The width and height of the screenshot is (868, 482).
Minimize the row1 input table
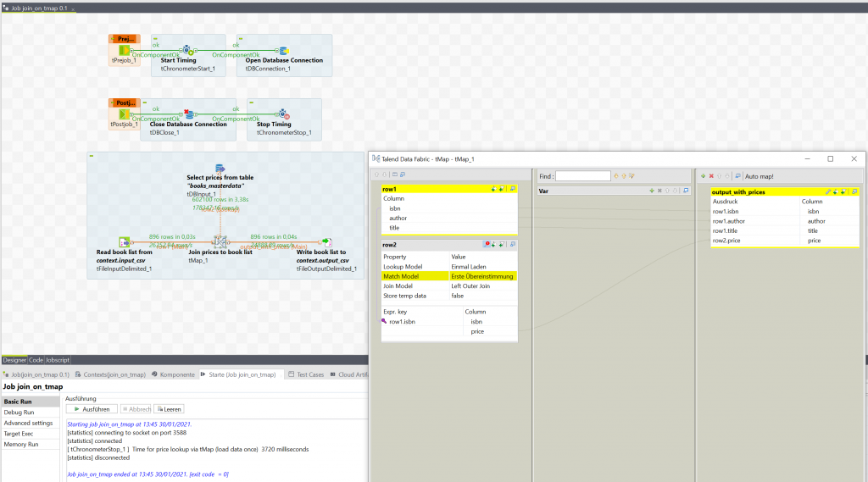click(513, 189)
